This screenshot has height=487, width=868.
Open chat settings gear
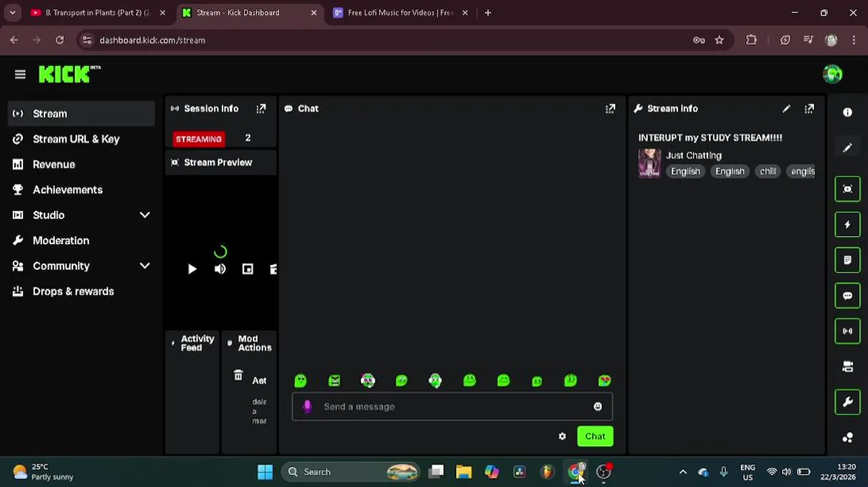[562, 436]
